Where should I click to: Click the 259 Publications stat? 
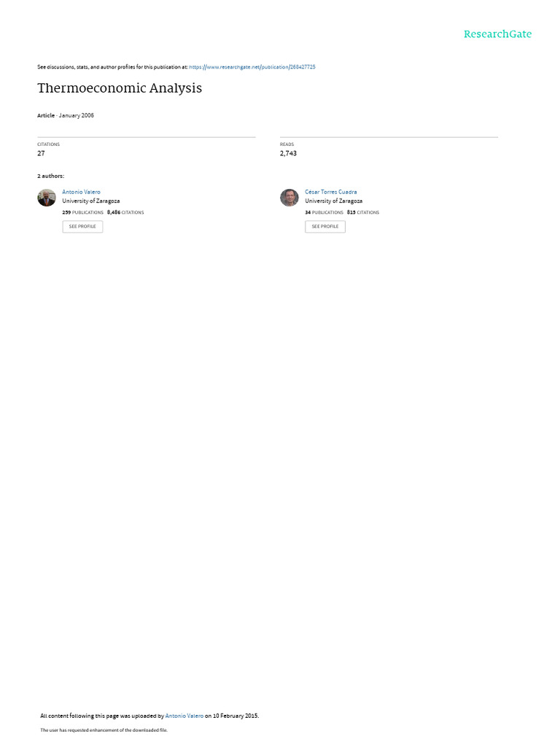tap(82, 212)
